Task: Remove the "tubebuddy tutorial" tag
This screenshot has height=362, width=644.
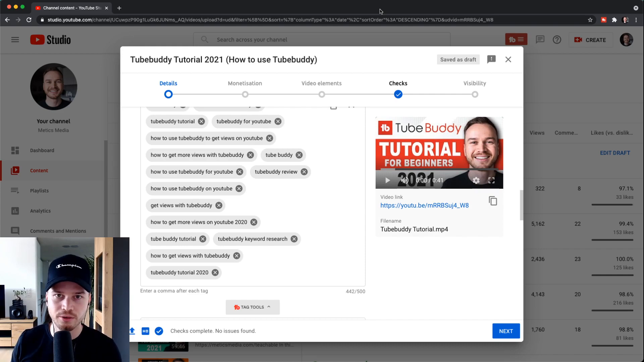Action: click(x=201, y=121)
